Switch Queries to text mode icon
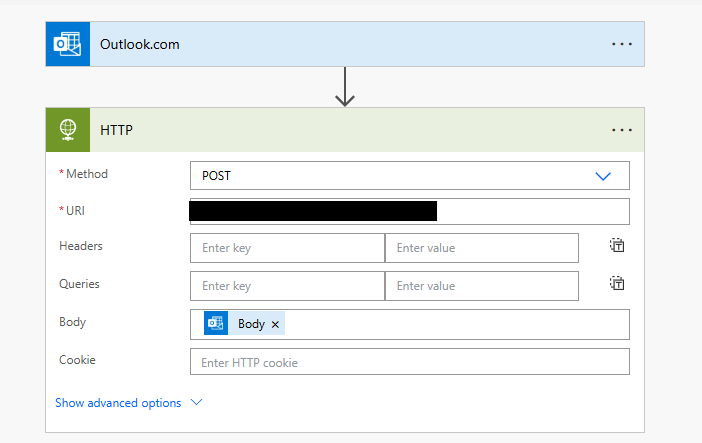702x443 pixels. (617, 283)
